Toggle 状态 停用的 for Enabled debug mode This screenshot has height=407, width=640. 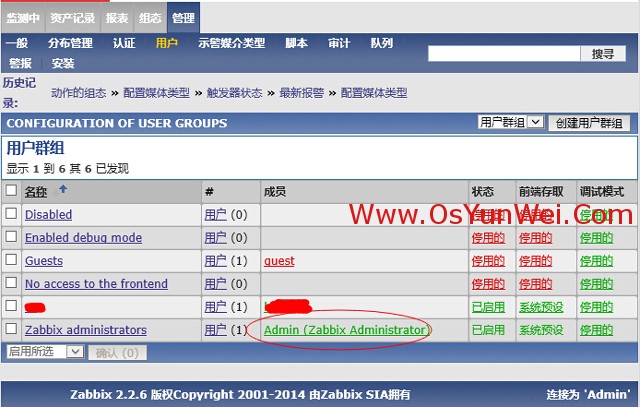click(488, 238)
